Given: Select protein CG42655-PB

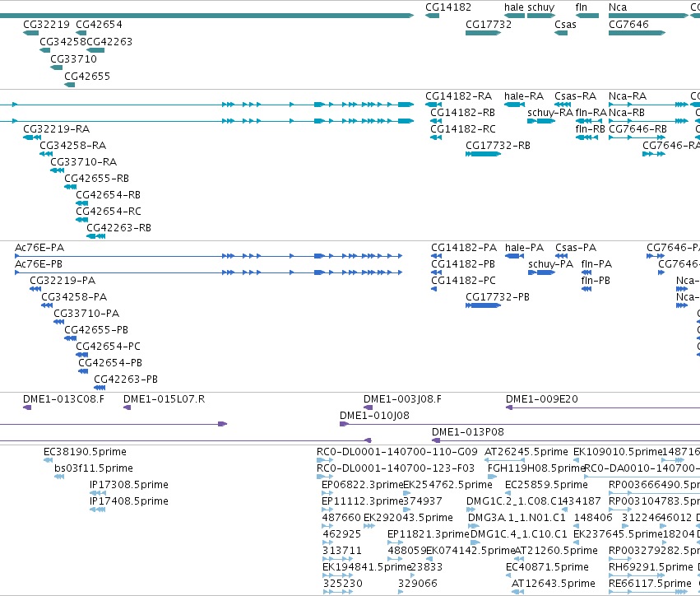Looking at the screenshot, I should pos(96,330).
